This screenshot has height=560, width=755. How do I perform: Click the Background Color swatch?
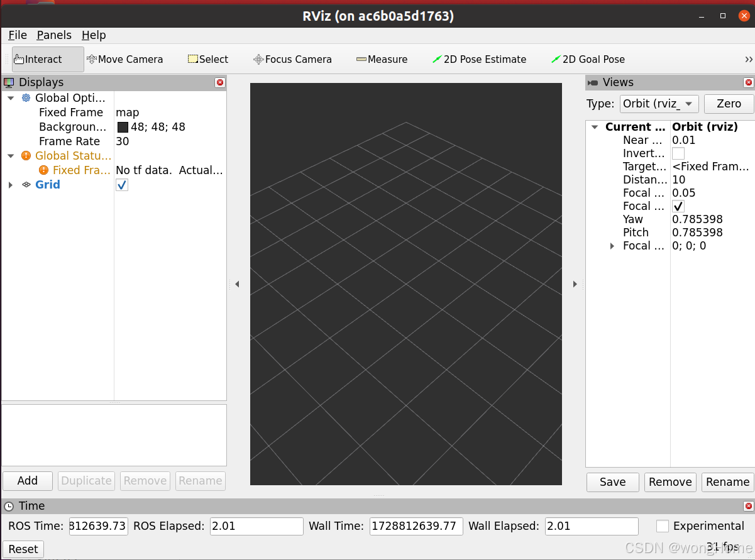[123, 127]
